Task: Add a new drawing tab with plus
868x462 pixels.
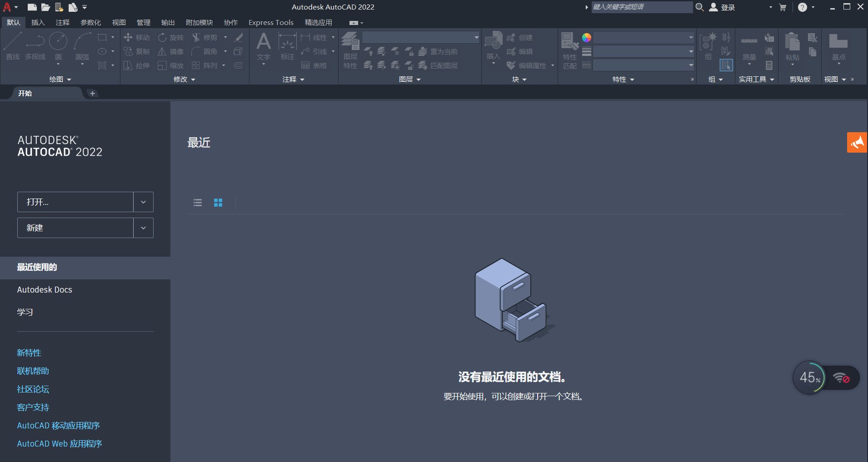Action: tap(92, 93)
